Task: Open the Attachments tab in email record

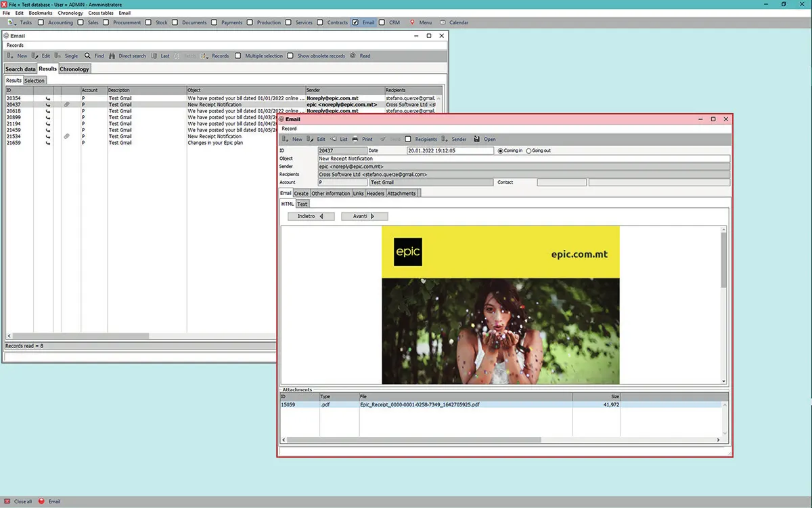Action: coord(402,193)
